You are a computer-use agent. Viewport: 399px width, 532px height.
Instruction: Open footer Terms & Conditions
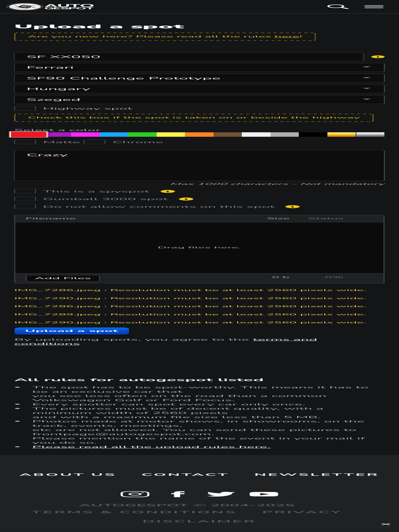[x=134, y=512]
